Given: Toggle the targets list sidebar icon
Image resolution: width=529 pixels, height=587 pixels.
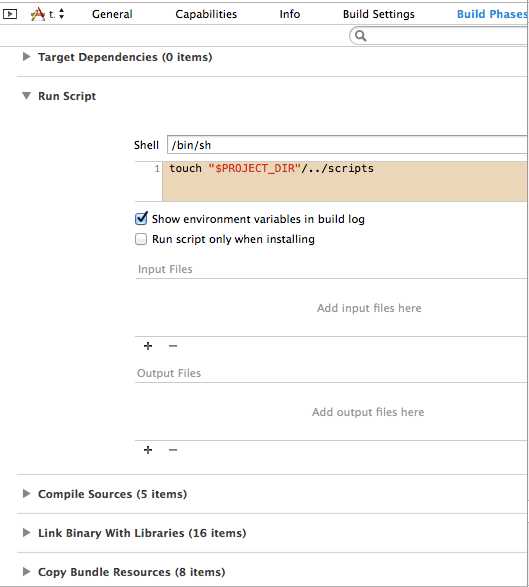Looking at the screenshot, I should [x=10, y=14].
